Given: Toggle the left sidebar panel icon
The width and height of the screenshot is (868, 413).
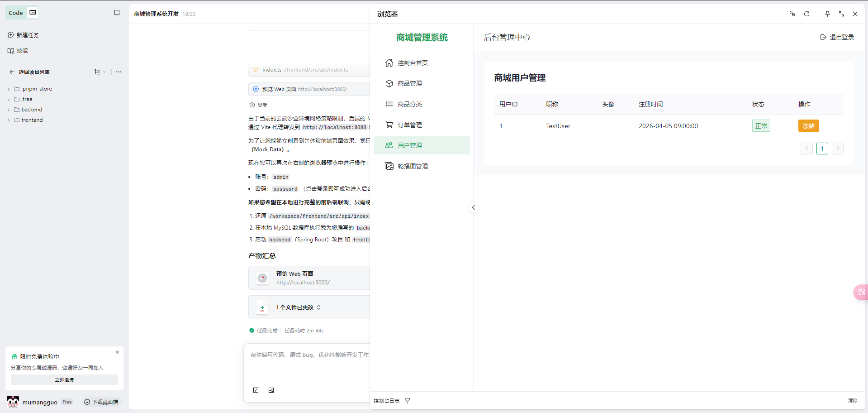Looking at the screenshot, I should (117, 13).
